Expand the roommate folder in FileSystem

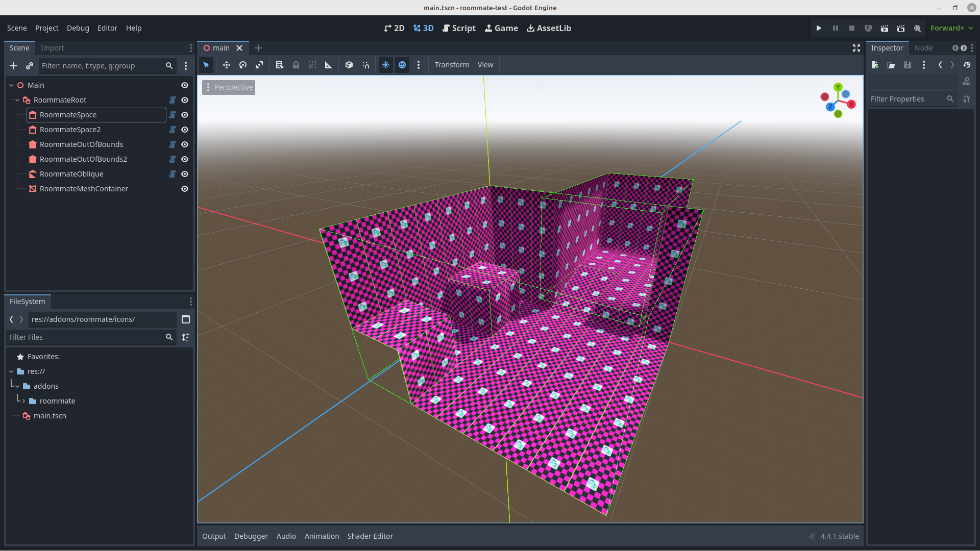tap(23, 401)
